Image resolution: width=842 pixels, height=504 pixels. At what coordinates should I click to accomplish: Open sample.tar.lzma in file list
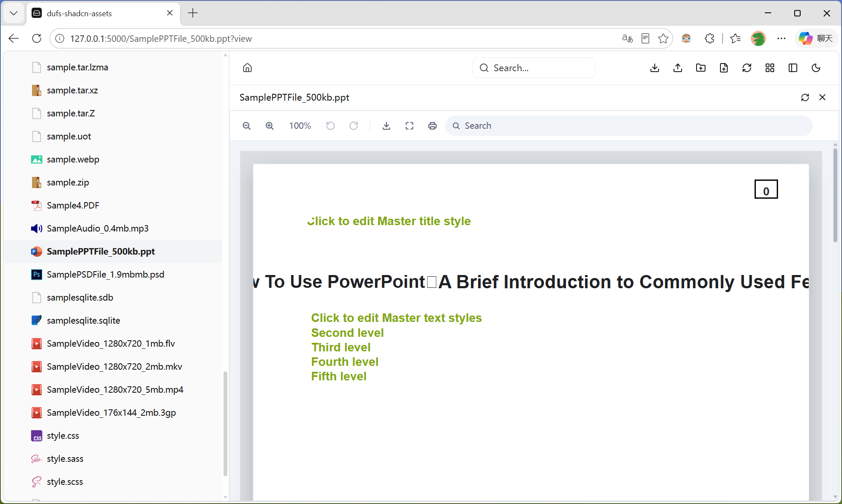[x=113, y=67]
